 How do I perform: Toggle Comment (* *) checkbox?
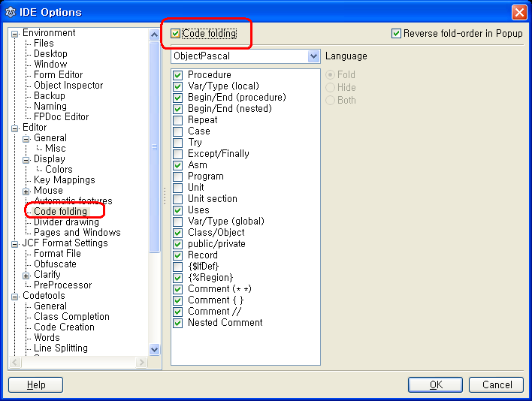(177, 289)
